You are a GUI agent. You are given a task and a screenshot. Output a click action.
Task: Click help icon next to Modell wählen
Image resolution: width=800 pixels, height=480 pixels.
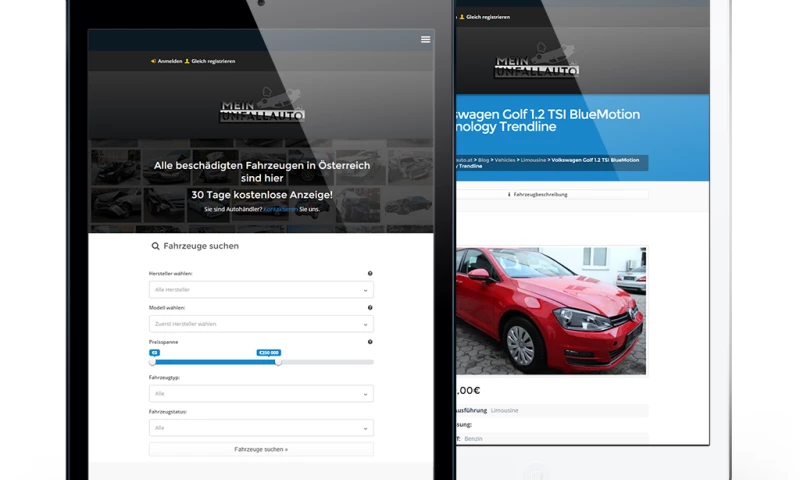[x=370, y=308]
